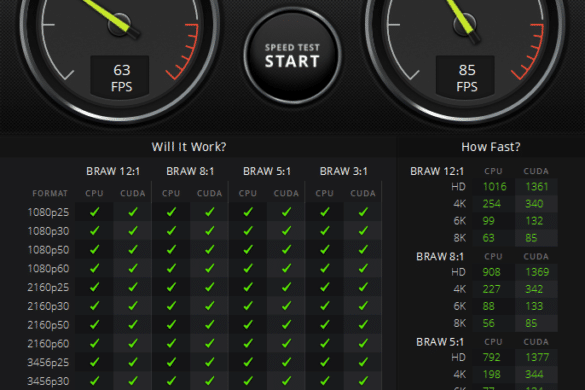Click the 2160p30 BRAW 3:1 CUDA checkmark
Viewport: 585px width, 390px height.
[x=363, y=306]
